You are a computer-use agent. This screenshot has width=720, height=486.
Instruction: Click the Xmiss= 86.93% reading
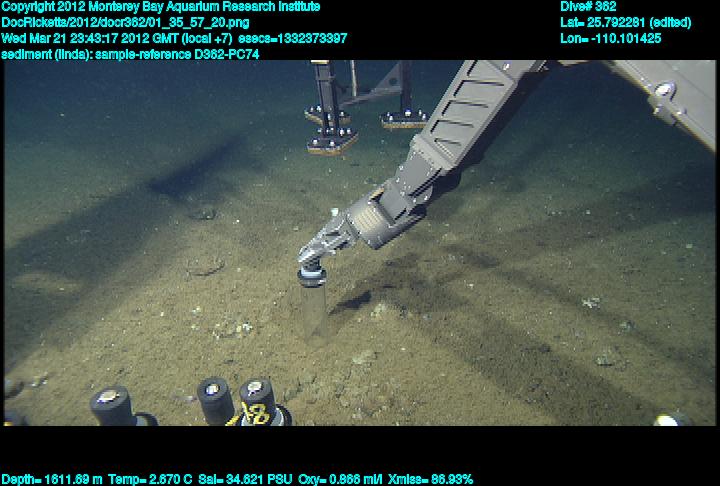(x=430, y=480)
